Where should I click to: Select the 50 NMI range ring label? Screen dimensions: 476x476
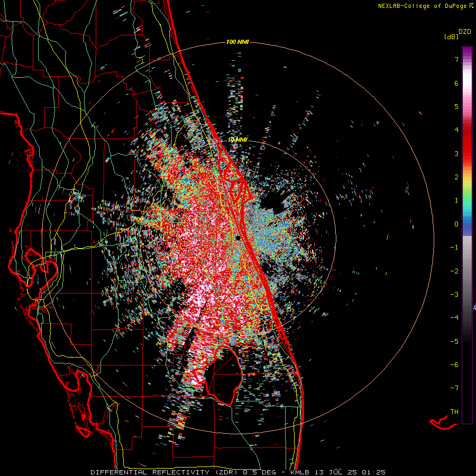237,140
